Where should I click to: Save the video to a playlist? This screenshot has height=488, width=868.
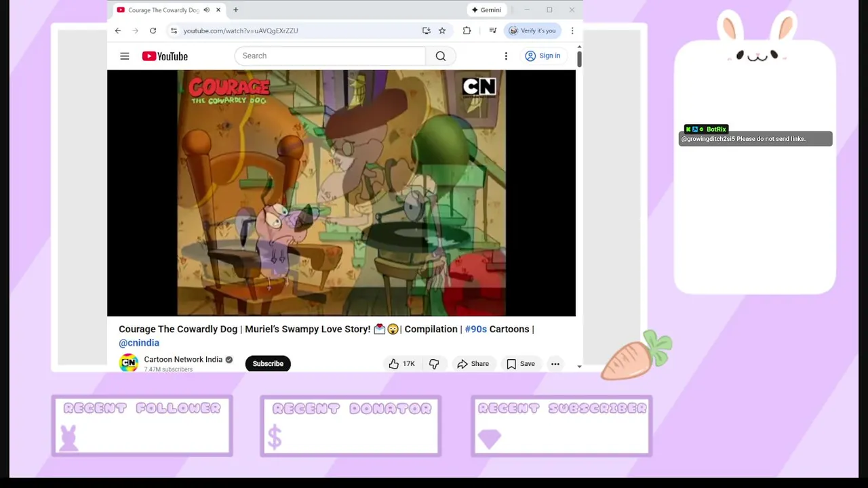click(521, 364)
